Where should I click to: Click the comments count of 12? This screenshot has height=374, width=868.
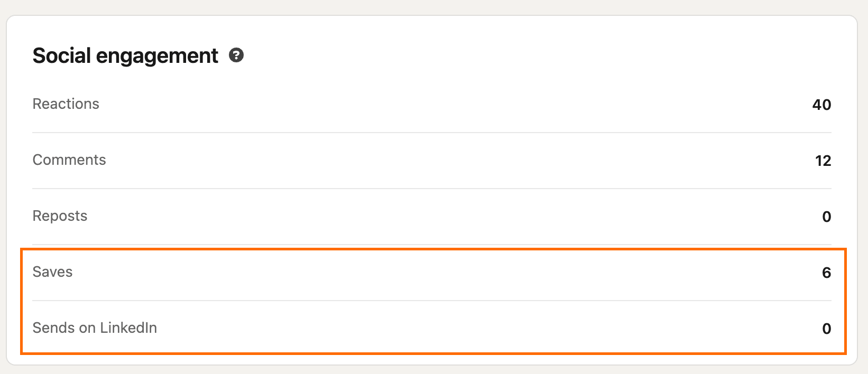pos(823,161)
